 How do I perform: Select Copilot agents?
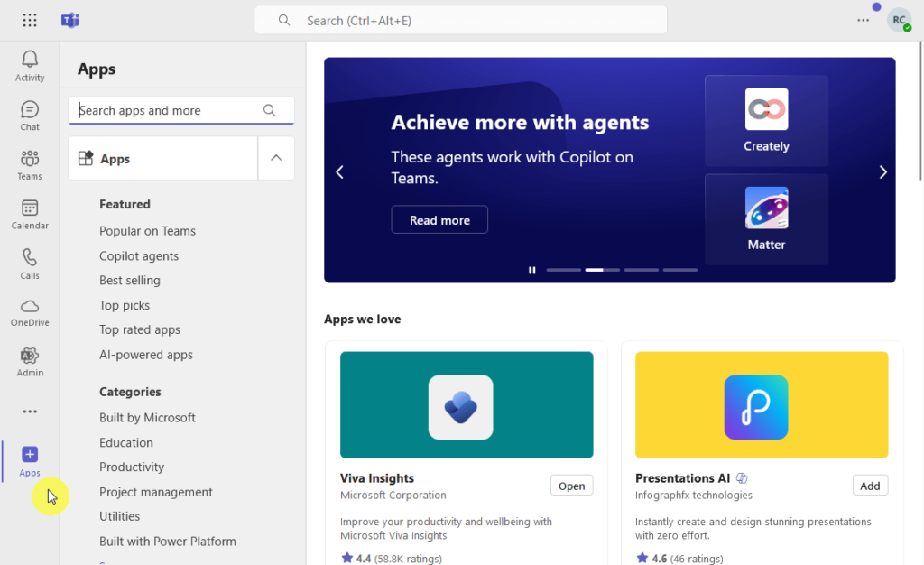(139, 256)
